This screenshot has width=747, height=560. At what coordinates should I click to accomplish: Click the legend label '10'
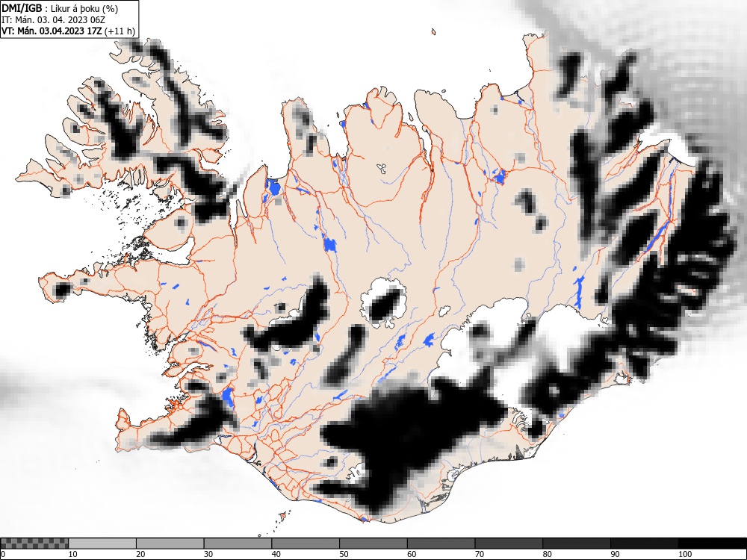click(73, 554)
